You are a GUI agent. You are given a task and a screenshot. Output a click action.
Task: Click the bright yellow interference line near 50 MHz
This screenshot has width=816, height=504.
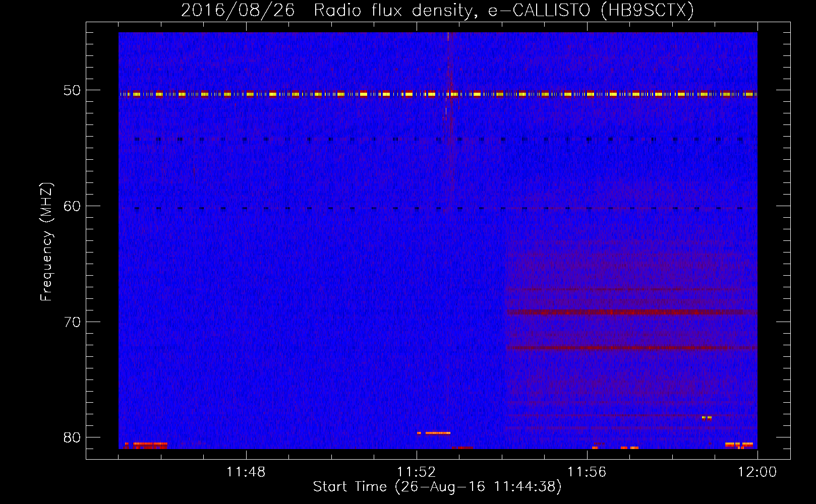click(438, 94)
